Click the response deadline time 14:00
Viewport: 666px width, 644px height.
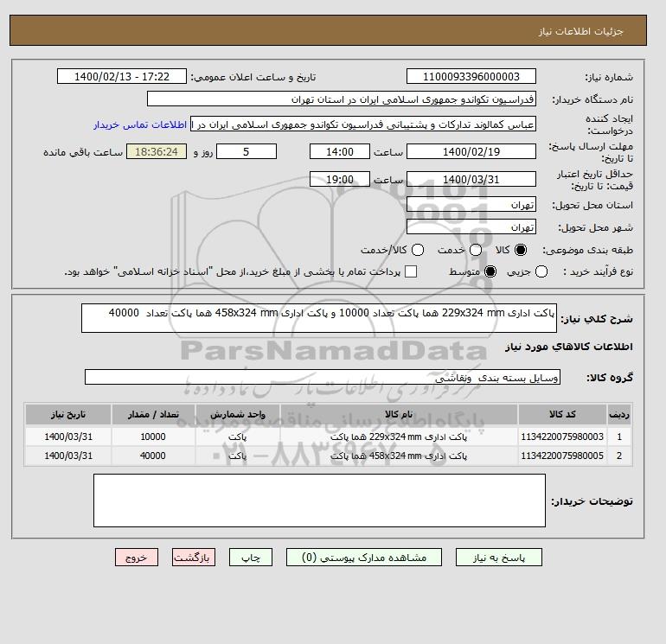(340, 151)
